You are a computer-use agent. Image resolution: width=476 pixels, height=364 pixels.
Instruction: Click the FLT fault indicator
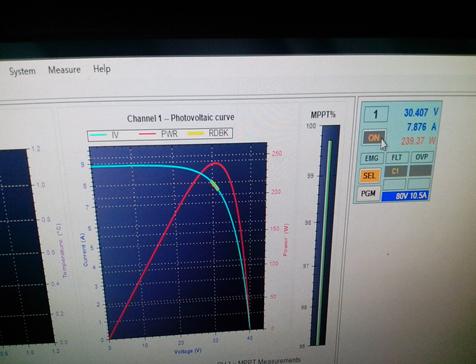(x=396, y=157)
